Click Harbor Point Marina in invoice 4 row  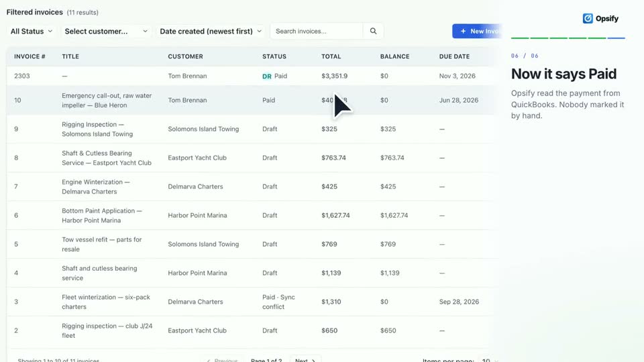coord(197,273)
